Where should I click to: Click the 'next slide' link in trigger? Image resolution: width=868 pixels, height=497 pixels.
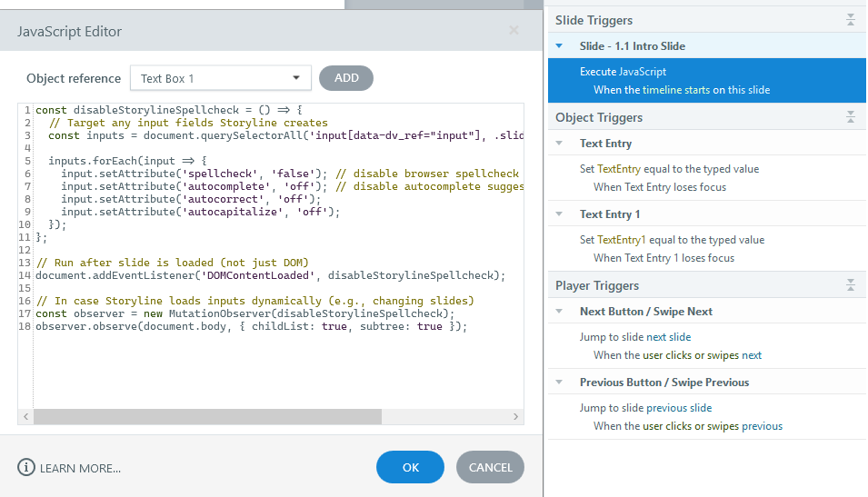pos(668,337)
